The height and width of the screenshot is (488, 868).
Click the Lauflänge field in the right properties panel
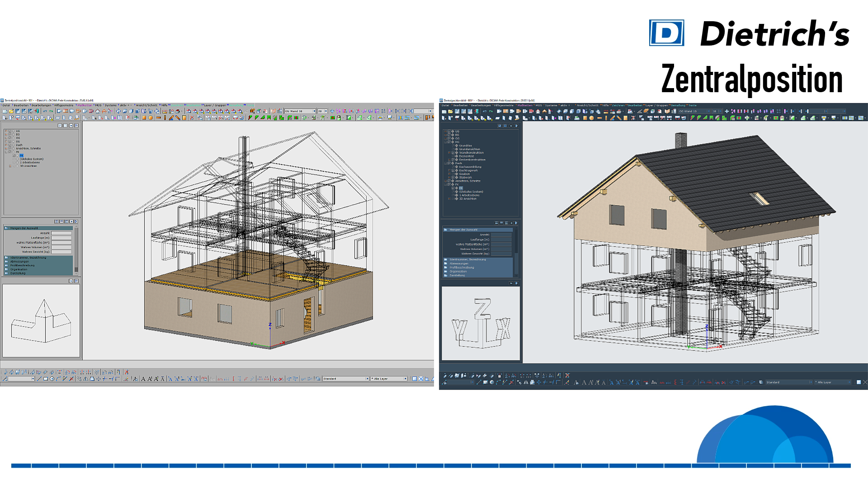(x=501, y=239)
